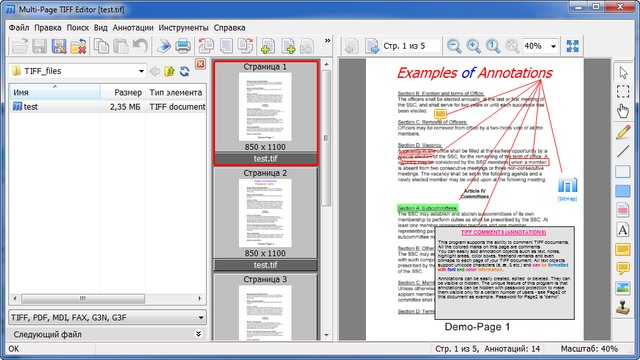Image resolution: width=640 pixels, height=360 pixels.
Task: Click the second Add page plus icon
Action: pyautogui.click(x=289, y=46)
